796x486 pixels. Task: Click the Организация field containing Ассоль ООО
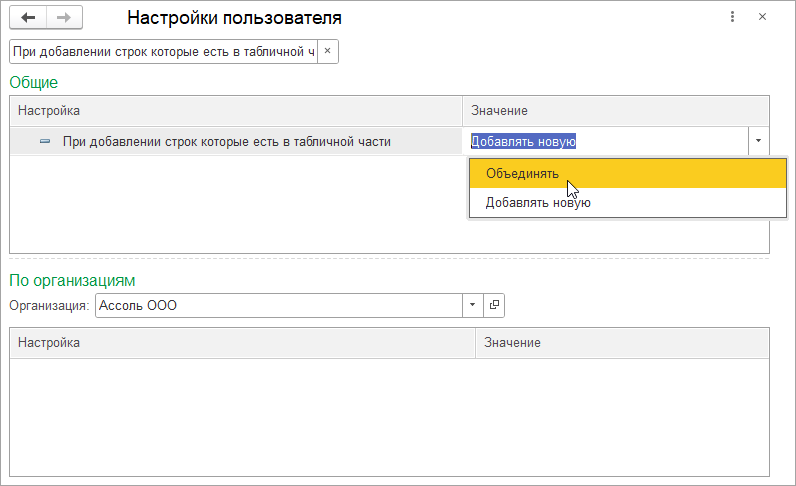(x=278, y=305)
